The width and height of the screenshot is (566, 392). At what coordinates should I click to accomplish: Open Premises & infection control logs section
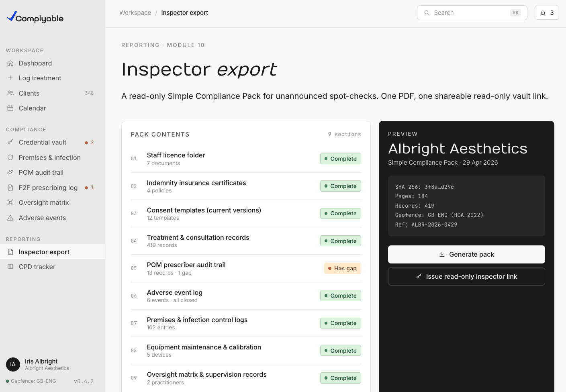coord(246,323)
